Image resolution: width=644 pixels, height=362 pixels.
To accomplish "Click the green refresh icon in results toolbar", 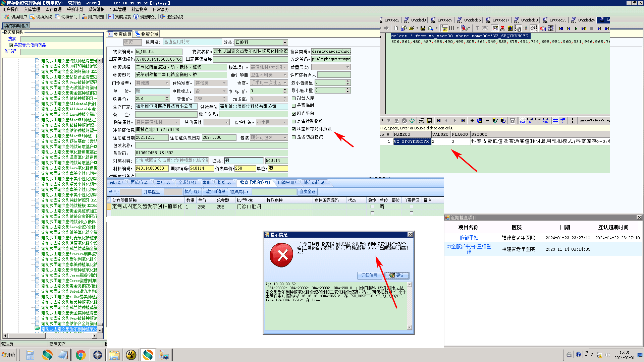I will click(412, 121).
